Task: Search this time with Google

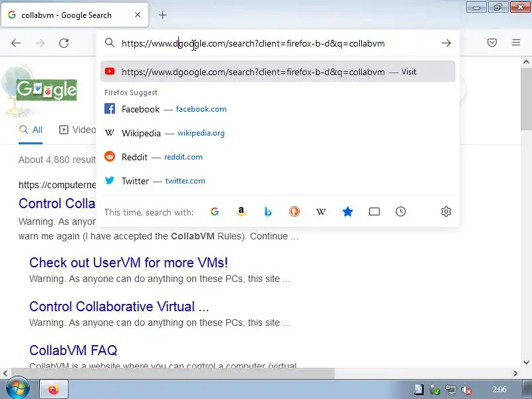Action: (214, 211)
